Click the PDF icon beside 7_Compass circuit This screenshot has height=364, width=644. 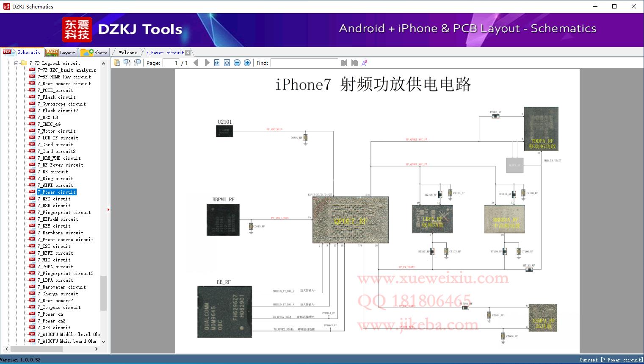pyautogui.click(x=32, y=307)
